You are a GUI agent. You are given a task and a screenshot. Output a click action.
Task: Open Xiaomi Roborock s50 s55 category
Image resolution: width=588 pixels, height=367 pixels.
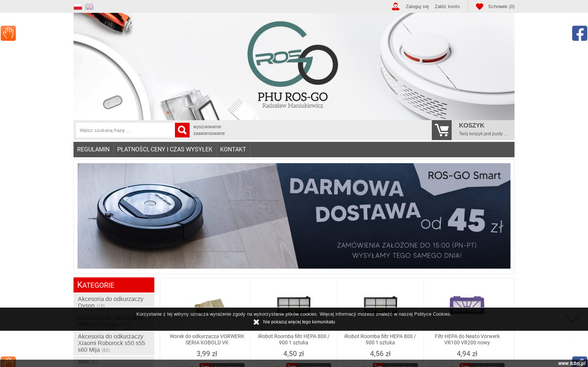(x=112, y=343)
